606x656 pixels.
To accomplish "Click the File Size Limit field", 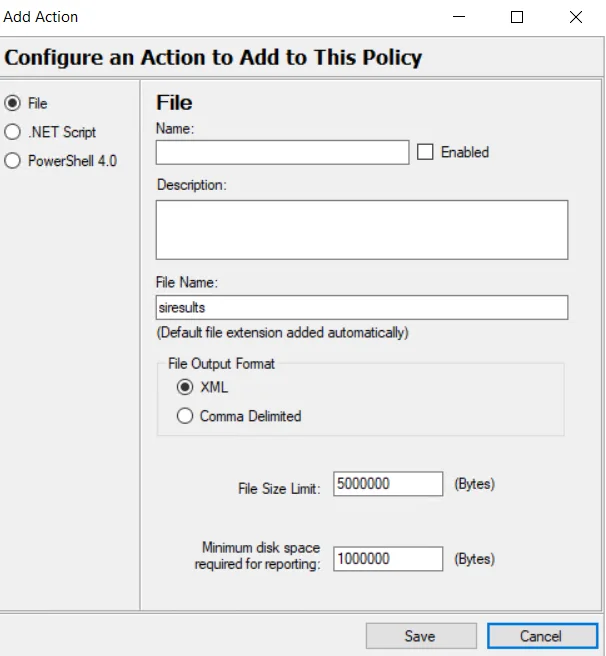I will coord(388,484).
